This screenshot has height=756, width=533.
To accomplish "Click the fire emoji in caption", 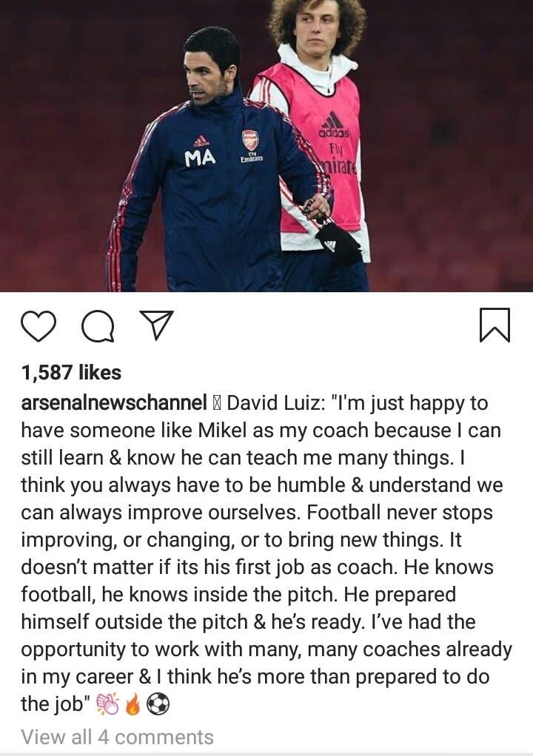I will 133,704.
